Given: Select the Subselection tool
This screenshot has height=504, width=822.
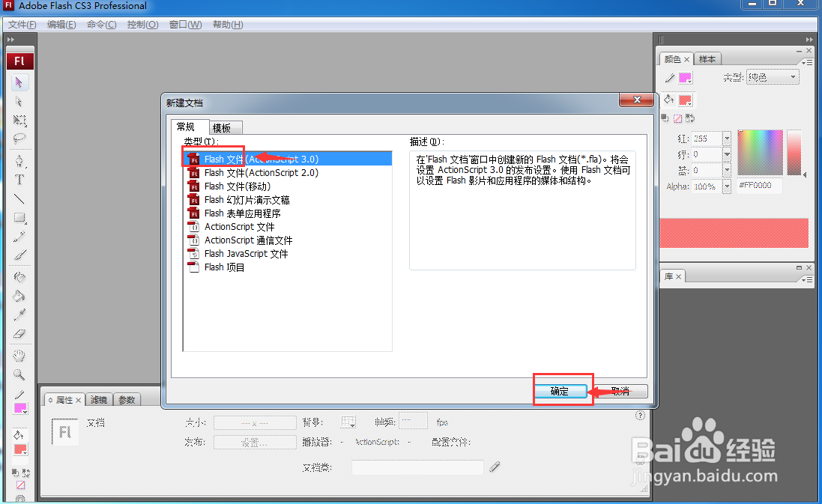Looking at the screenshot, I should coord(19,102).
